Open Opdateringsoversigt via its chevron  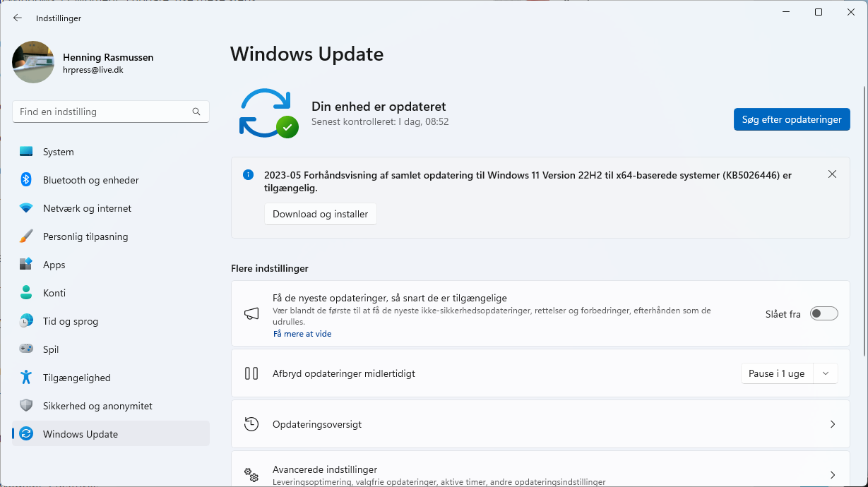(832, 424)
